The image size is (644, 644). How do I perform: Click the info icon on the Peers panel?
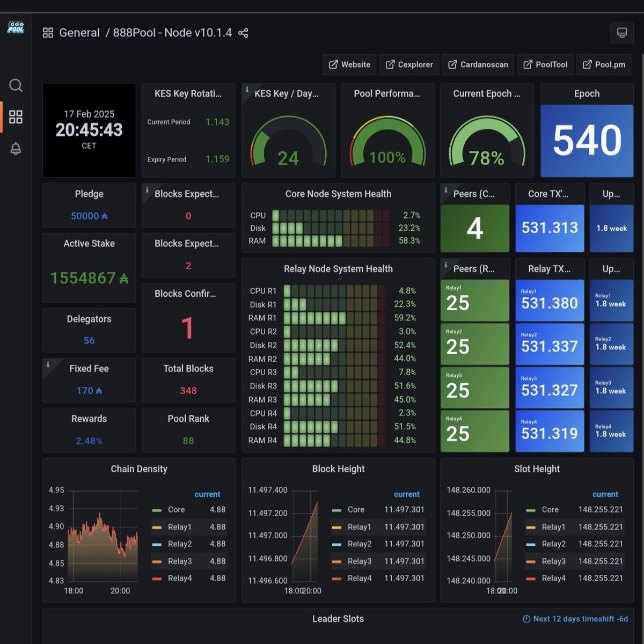pos(447,188)
